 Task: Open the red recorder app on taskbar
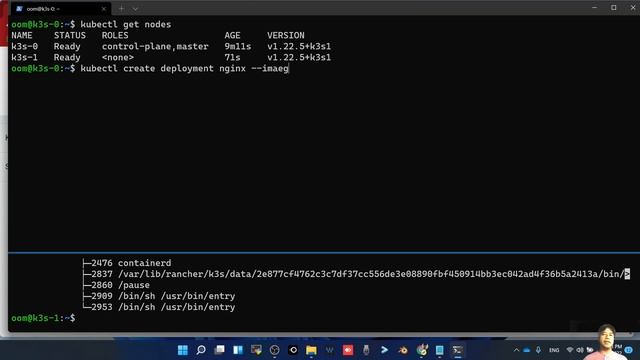348,350
